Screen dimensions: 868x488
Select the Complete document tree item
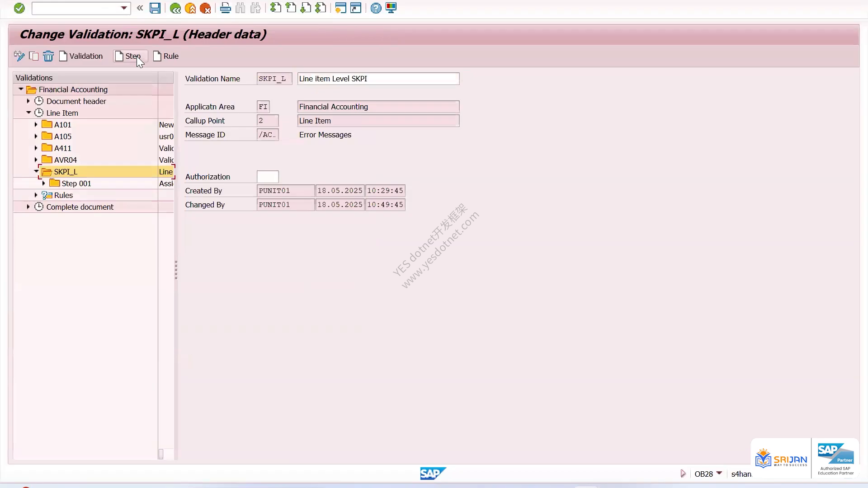click(x=80, y=207)
